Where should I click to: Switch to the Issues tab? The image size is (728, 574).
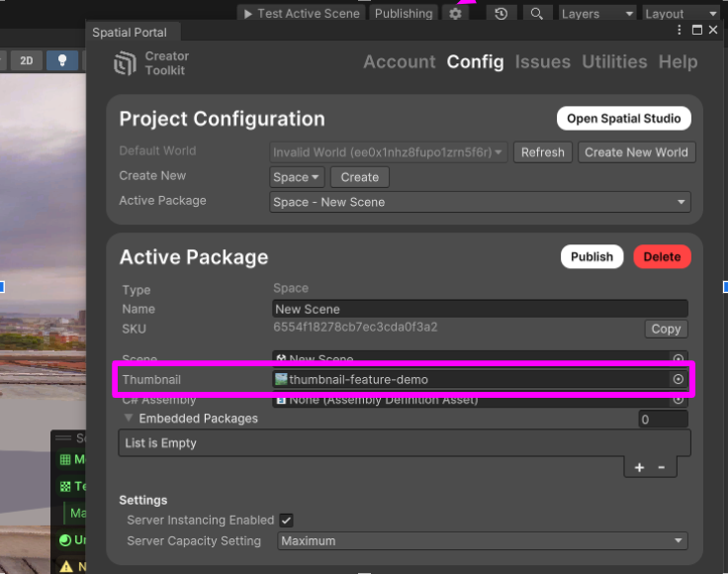point(542,61)
